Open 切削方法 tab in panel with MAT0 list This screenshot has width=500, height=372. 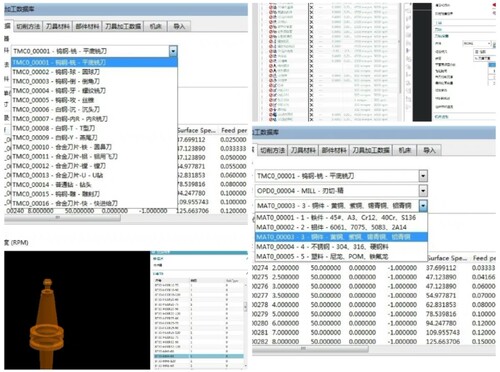point(272,150)
